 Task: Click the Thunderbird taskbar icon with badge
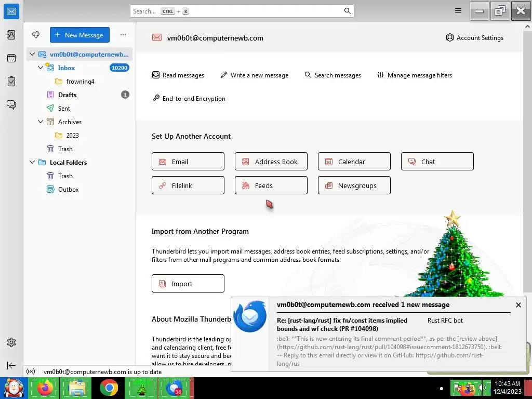pyautogui.click(x=174, y=388)
